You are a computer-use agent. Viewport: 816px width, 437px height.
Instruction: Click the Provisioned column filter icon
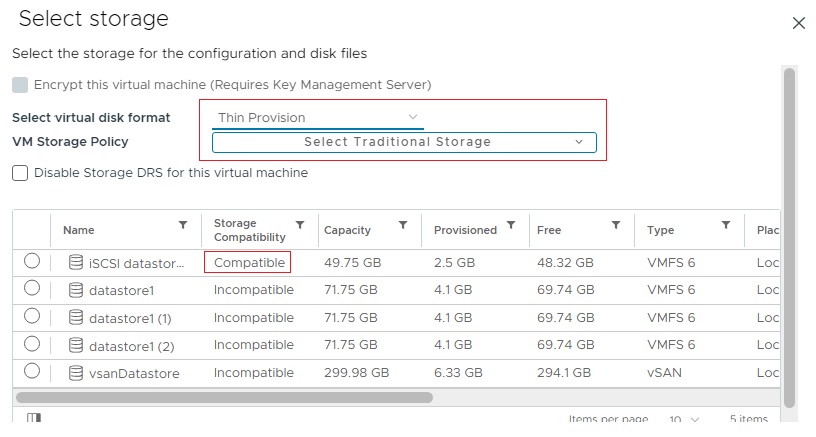coord(511,226)
